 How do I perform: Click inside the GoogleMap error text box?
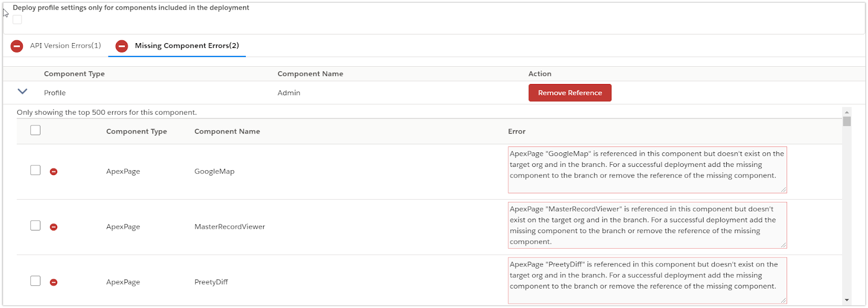click(646, 170)
